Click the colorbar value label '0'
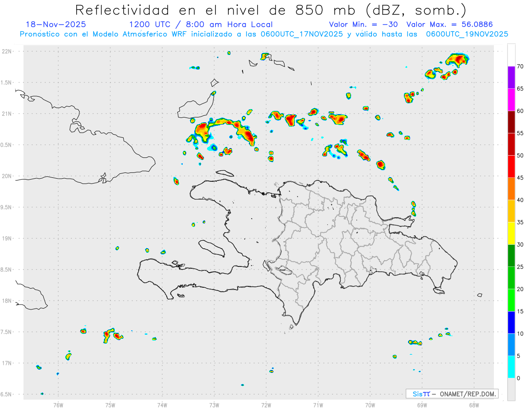The height and width of the screenshot is (411, 532). click(518, 378)
